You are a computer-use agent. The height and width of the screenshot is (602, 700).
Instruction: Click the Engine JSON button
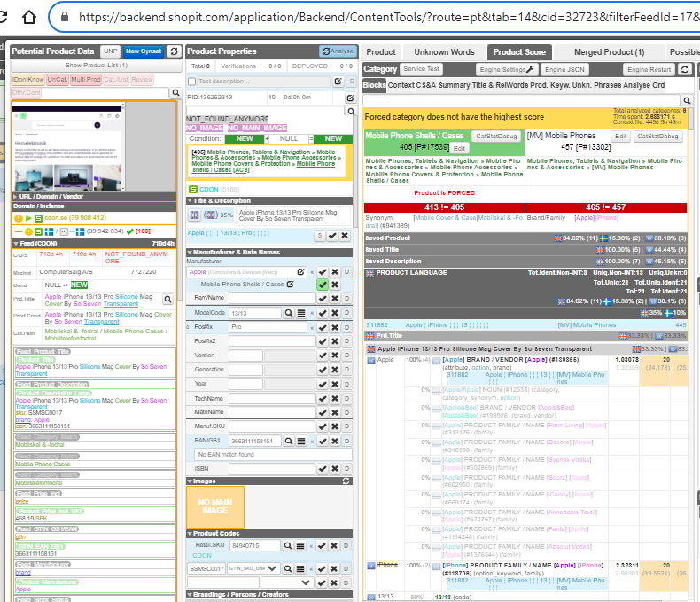(564, 69)
